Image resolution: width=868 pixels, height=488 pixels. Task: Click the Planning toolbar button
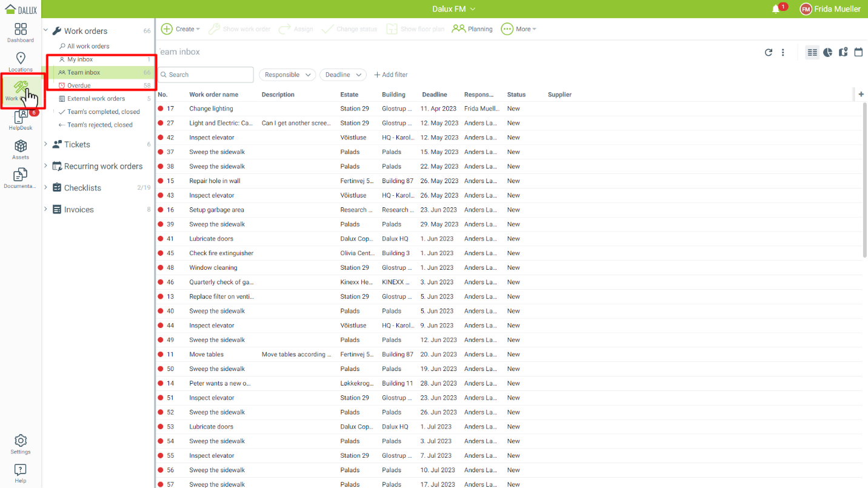[x=472, y=29]
